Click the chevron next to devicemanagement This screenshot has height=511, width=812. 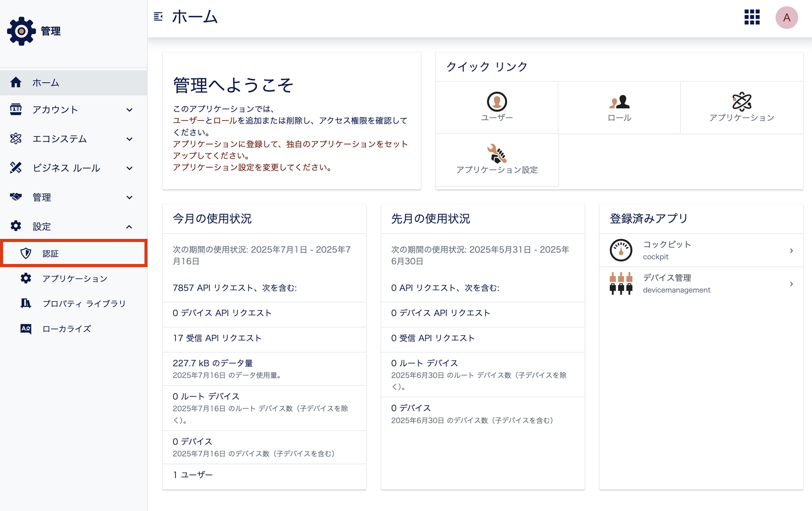click(x=792, y=284)
